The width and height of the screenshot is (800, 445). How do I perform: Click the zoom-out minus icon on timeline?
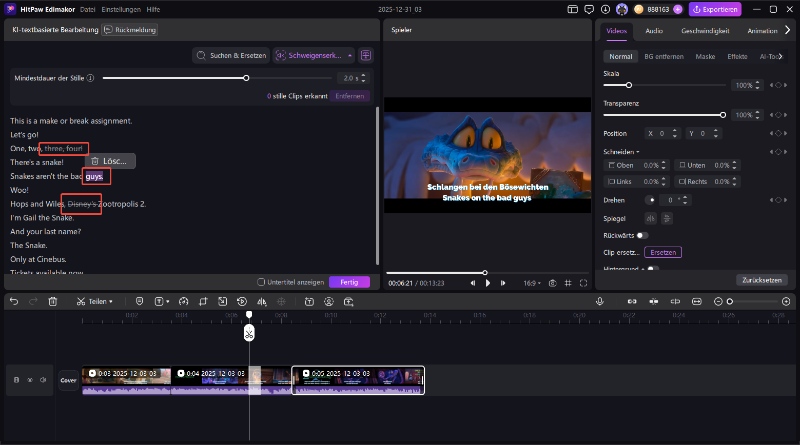point(719,301)
